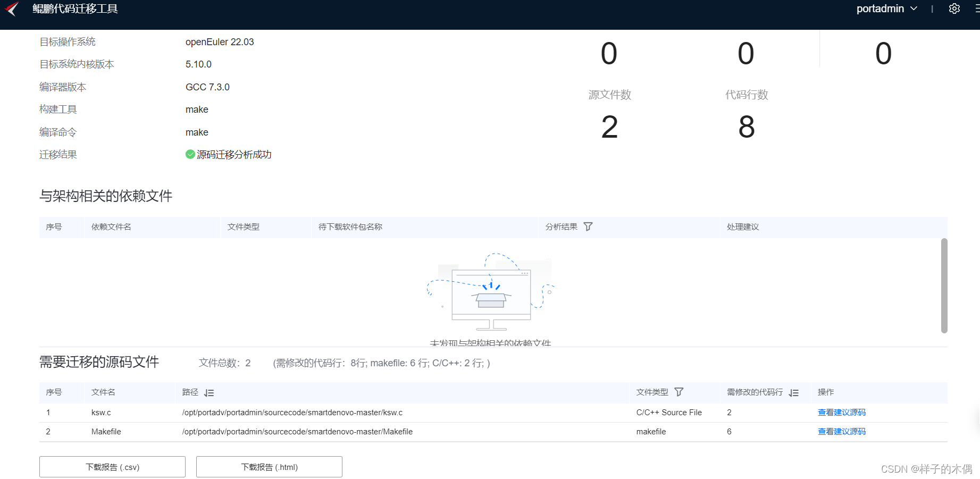This screenshot has height=479, width=980.
Task: Click the 源码迁移分析成功 result text
Action: (x=234, y=155)
